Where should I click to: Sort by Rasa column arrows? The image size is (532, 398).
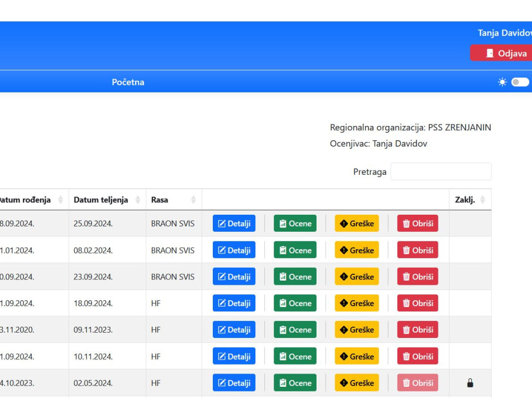click(194, 200)
